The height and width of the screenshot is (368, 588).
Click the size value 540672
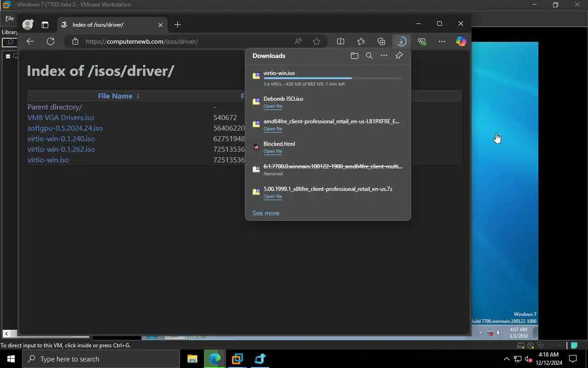pyautogui.click(x=225, y=117)
